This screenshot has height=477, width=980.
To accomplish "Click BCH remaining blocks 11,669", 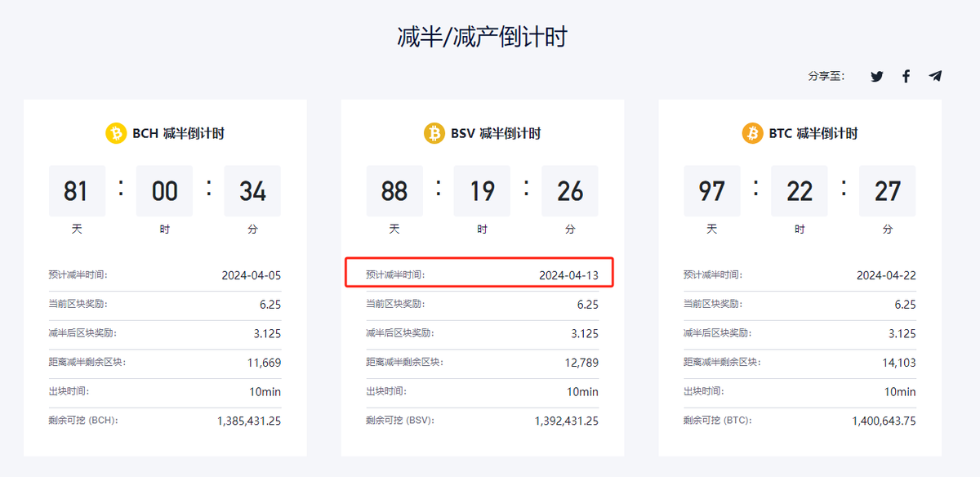I will (x=265, y=363).
